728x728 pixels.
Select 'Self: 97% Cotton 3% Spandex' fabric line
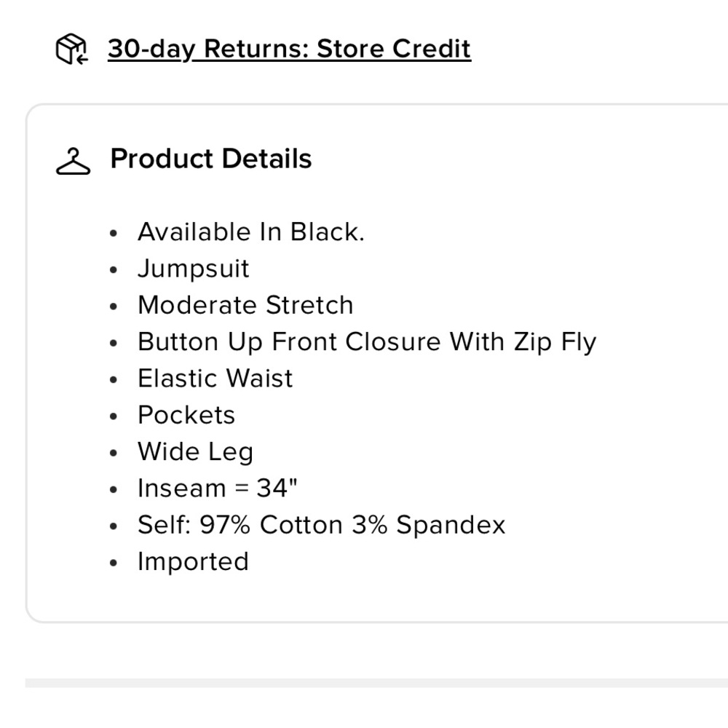tap(321, 525)
